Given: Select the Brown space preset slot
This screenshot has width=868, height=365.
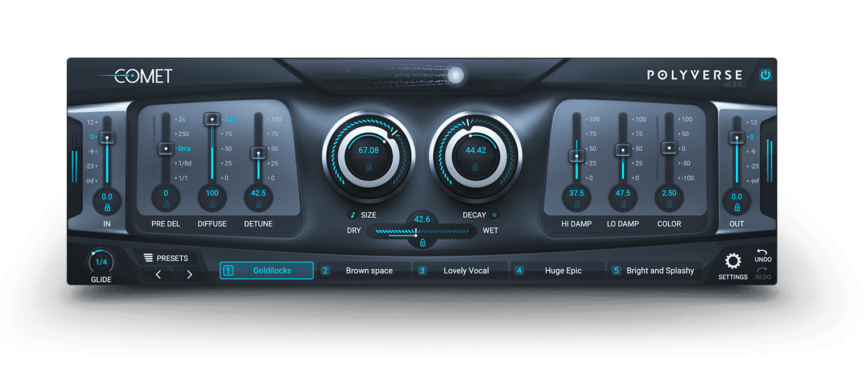Looking at the screenshot, I should pos(365,271).
